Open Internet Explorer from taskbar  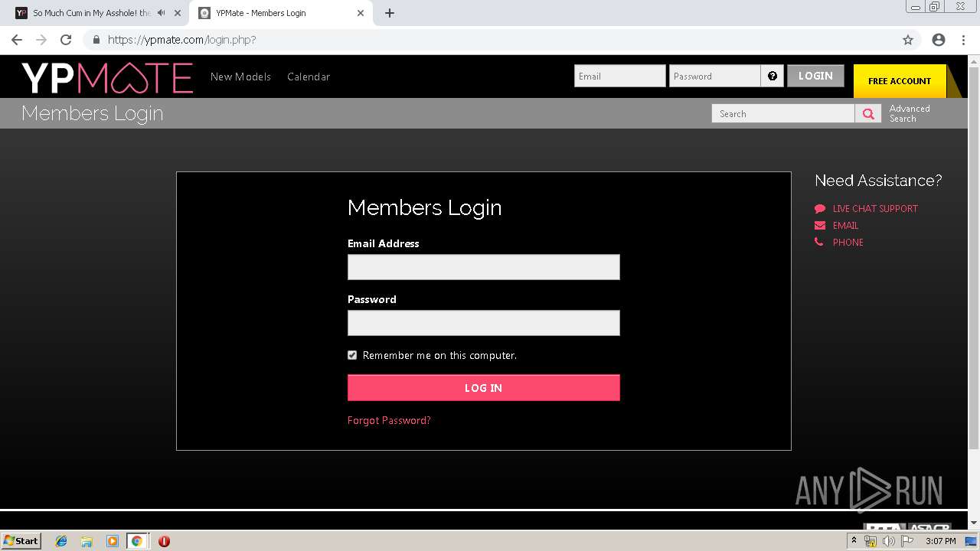coord(61,541)
